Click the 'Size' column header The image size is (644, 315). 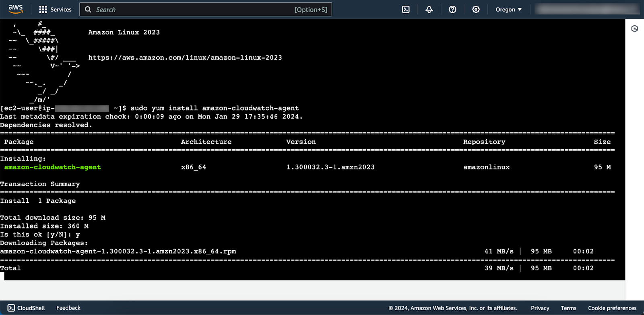coord(602,142)
